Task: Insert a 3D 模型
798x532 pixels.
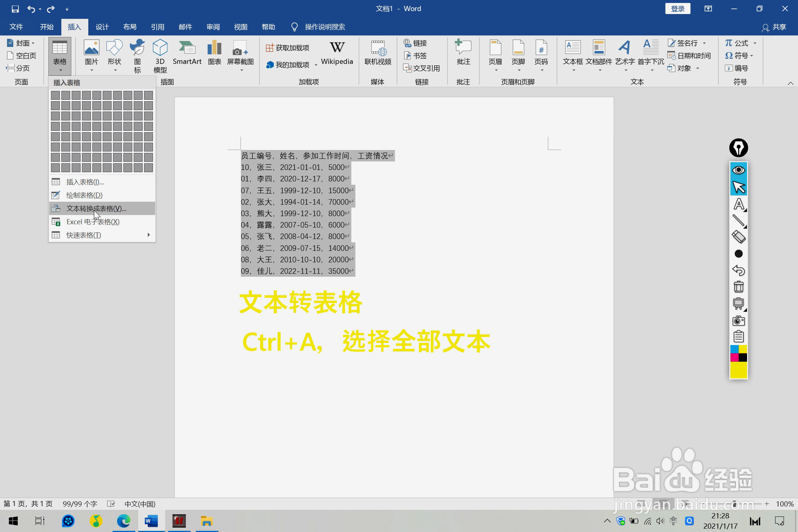Action: [x=160, y=55]
